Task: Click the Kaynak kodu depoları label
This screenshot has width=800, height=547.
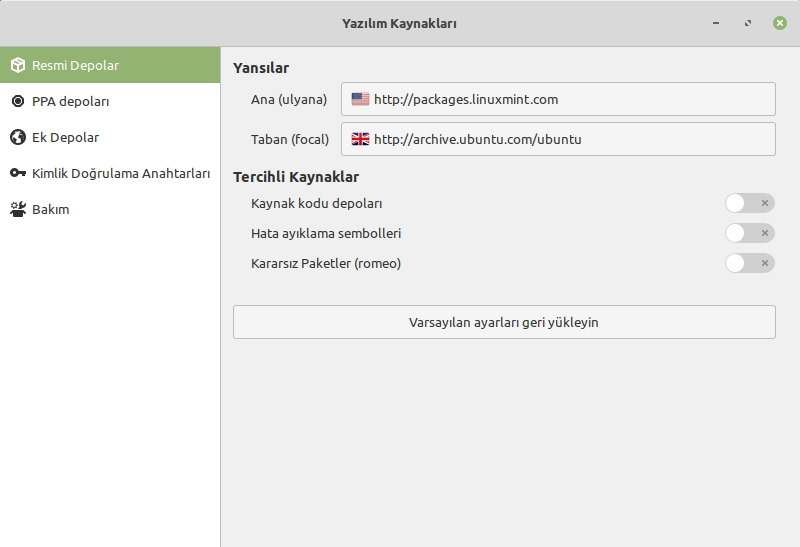Action: (x=316, y=204)
